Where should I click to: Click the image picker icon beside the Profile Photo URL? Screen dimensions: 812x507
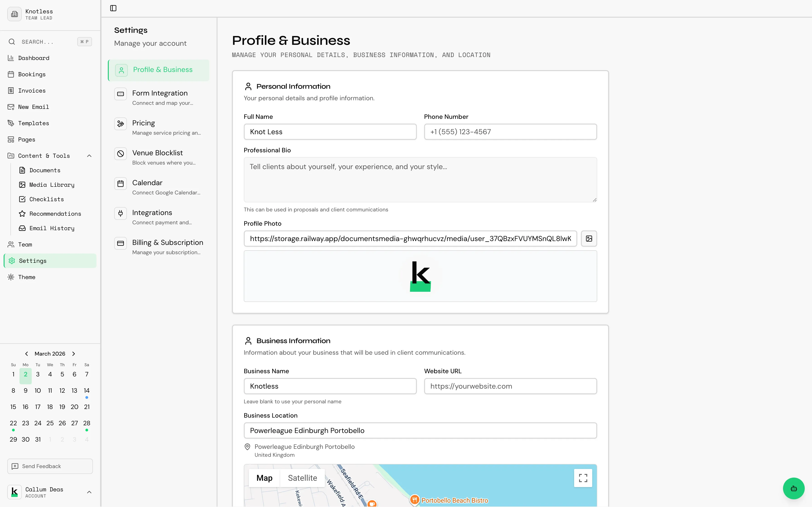pos(589,238)
